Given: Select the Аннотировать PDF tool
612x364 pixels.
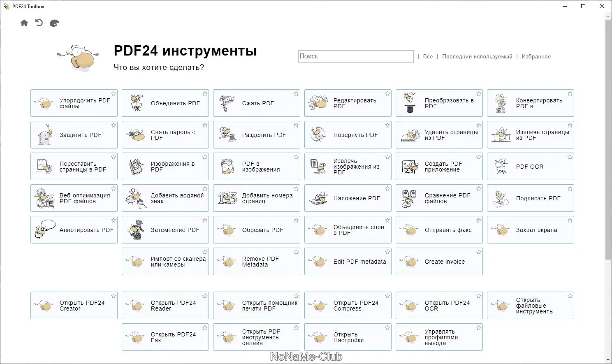Looking at the screenshot, I should coord(74,230).
